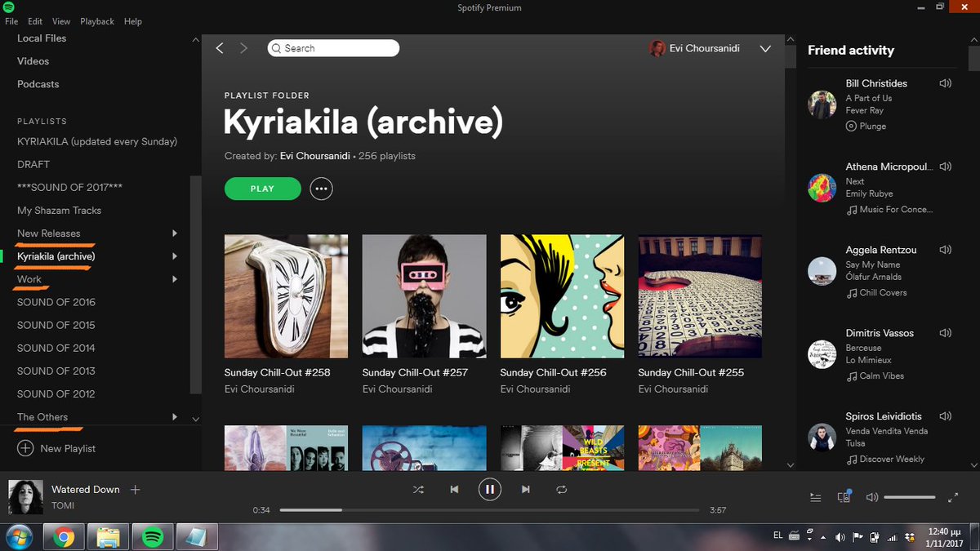Screen dimensions: 980x551
Task: Click Spiros Leividiotis speaker icon
Action: pos(946,416)
